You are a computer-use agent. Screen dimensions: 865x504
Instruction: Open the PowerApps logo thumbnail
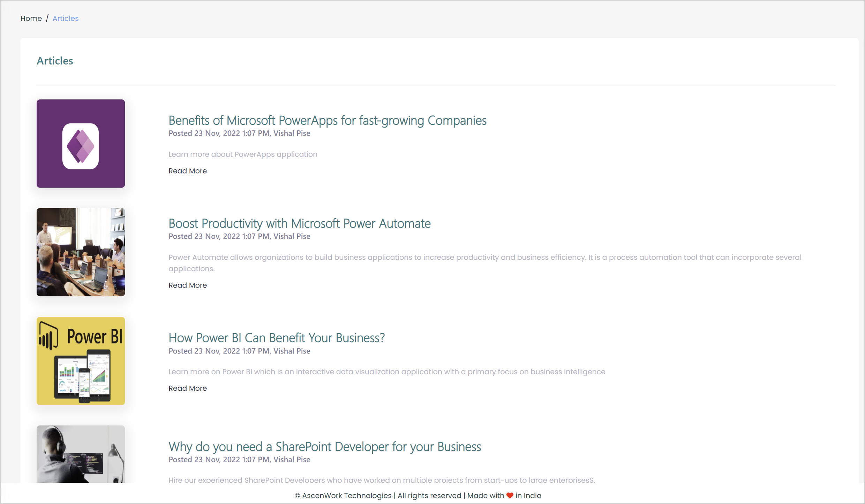[81, 144]
